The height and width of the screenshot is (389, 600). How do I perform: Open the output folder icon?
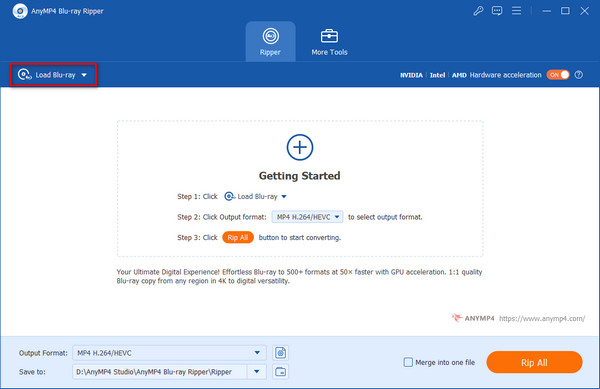coord(280,372)
